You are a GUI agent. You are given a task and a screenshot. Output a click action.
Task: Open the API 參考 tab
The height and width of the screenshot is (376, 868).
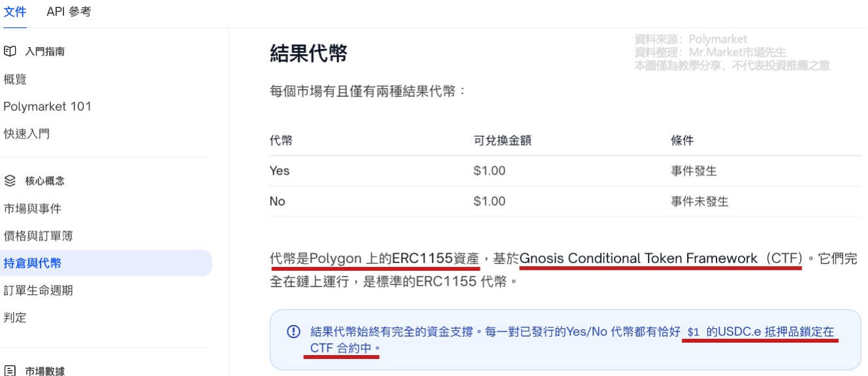coord(69,12)
